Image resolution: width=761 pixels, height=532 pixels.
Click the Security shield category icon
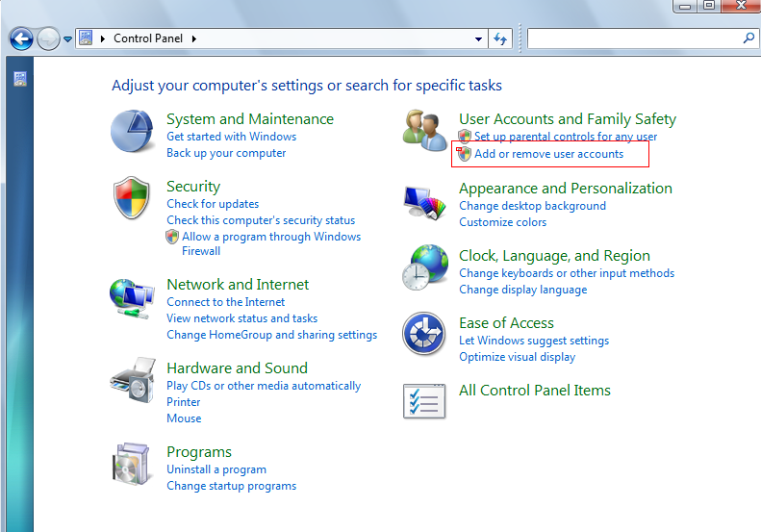[x=132, y=198]
